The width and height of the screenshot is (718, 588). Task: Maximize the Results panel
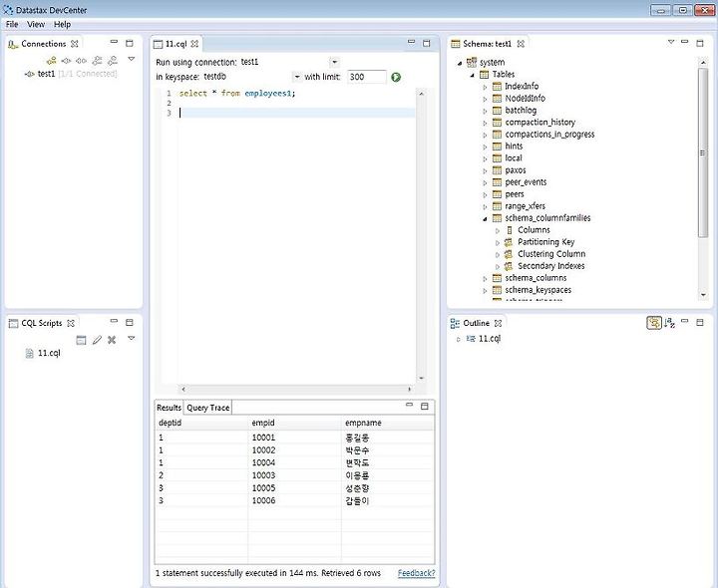(425, 406)
